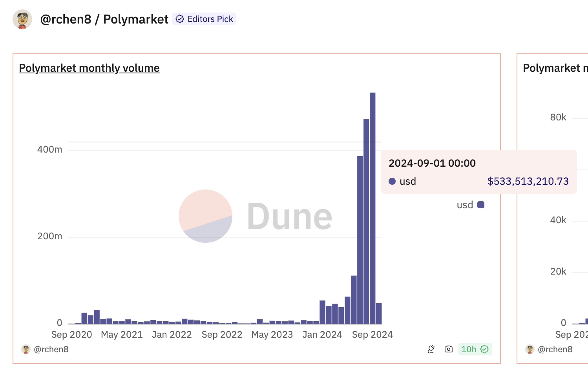Click the August 2024 bar just above the 400m line
This screenshot has height=375, width=588.
366,221
